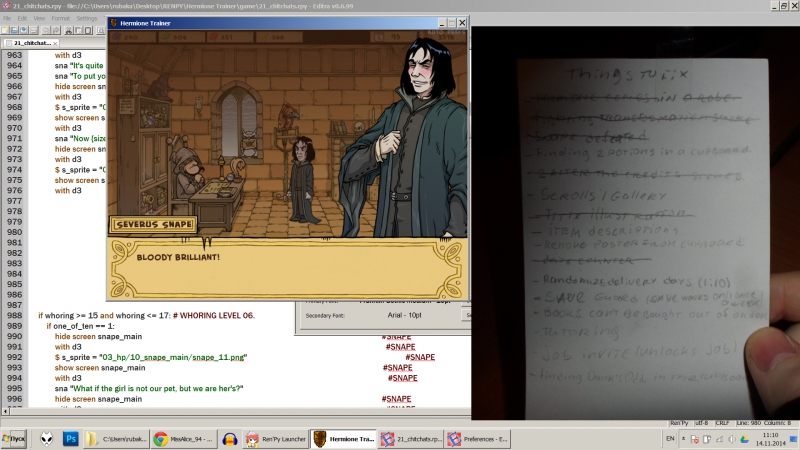
Task: Click the Undo toolbar icon in Editra
Action: coord(46,31)
